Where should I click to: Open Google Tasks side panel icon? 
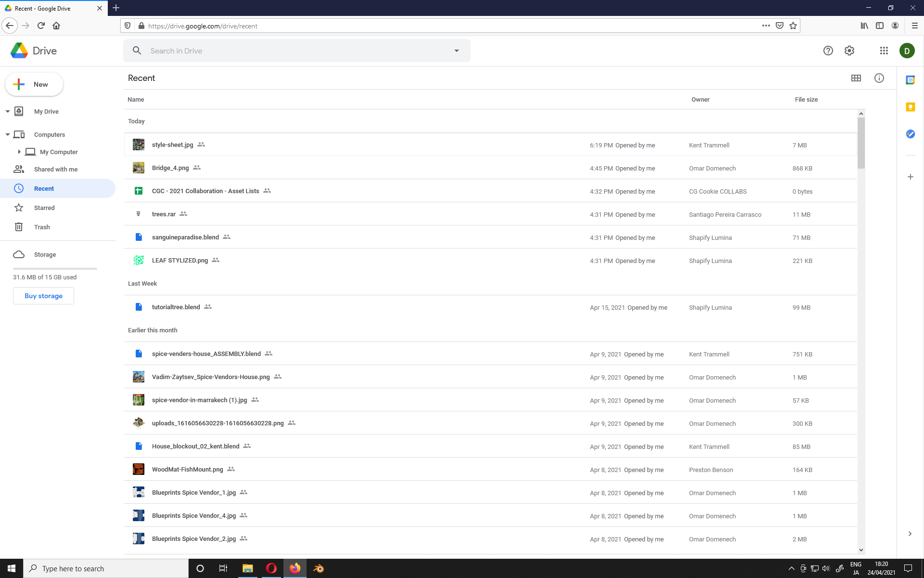(x=910, y=134)
